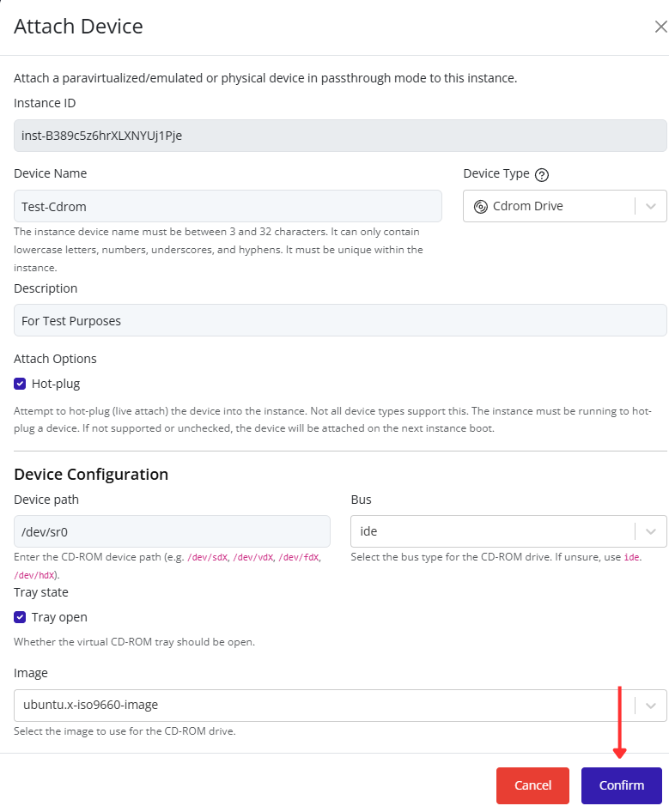Viewport: 669px width, 812px height.
Task: Click the Cancel button
Action: [x=532, y=785]
